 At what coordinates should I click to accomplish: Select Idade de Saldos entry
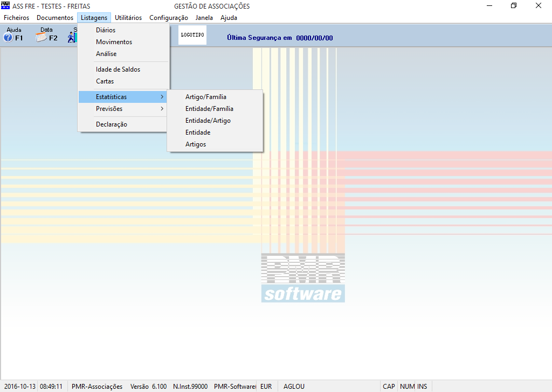123,69
